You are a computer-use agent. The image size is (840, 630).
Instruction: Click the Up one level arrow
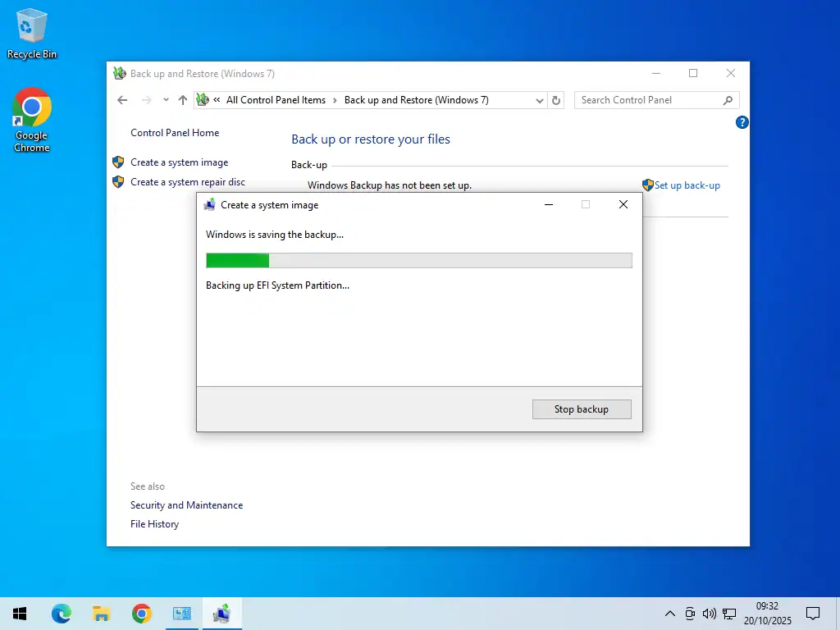pos(182,99)
